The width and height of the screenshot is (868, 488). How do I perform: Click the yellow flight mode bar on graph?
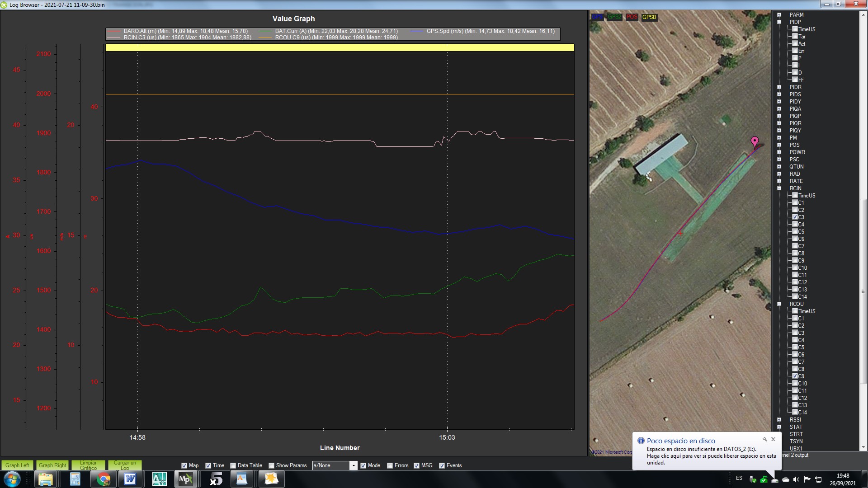340,47
